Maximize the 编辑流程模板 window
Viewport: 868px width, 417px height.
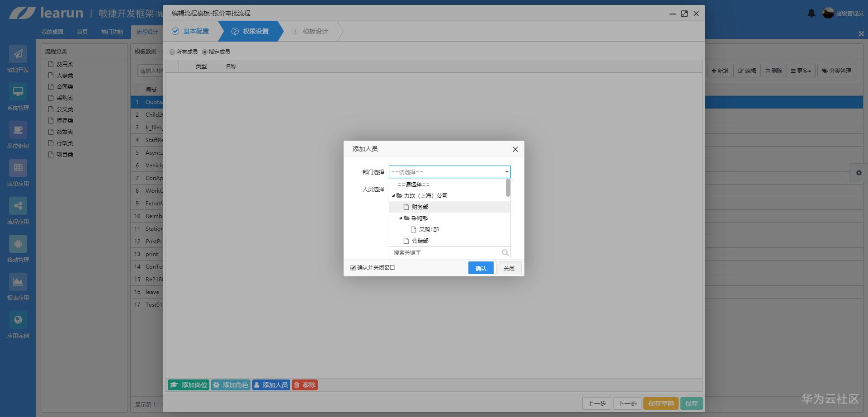point(684,14)
